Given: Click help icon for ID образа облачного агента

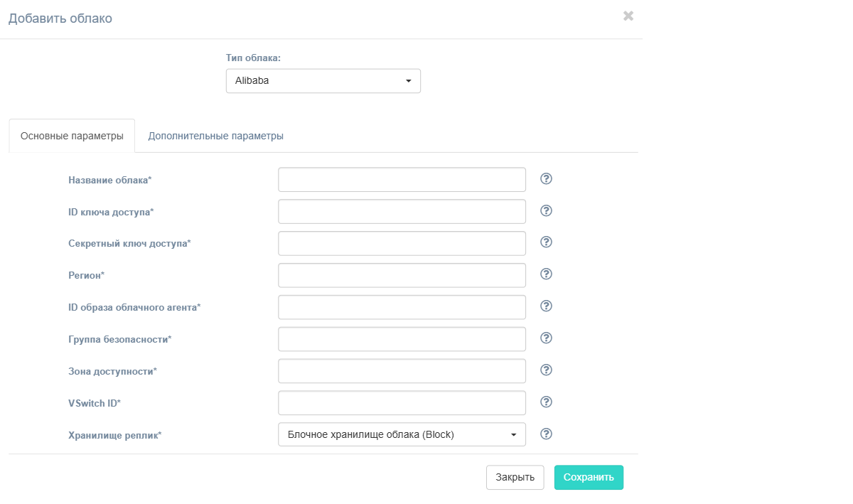Looking at the screenshot, I should 546,306.
